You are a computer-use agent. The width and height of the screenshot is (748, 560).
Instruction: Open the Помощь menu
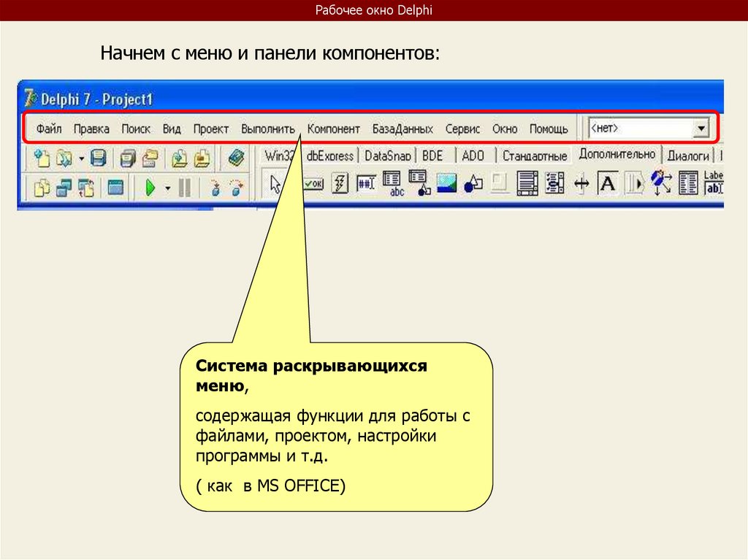549,129
